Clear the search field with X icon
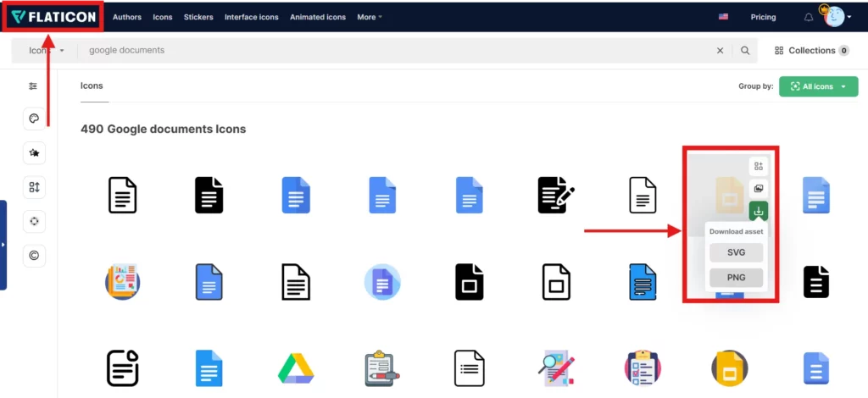Image resolution: width=868 pixels, height=398 pixels. [721, 51]
